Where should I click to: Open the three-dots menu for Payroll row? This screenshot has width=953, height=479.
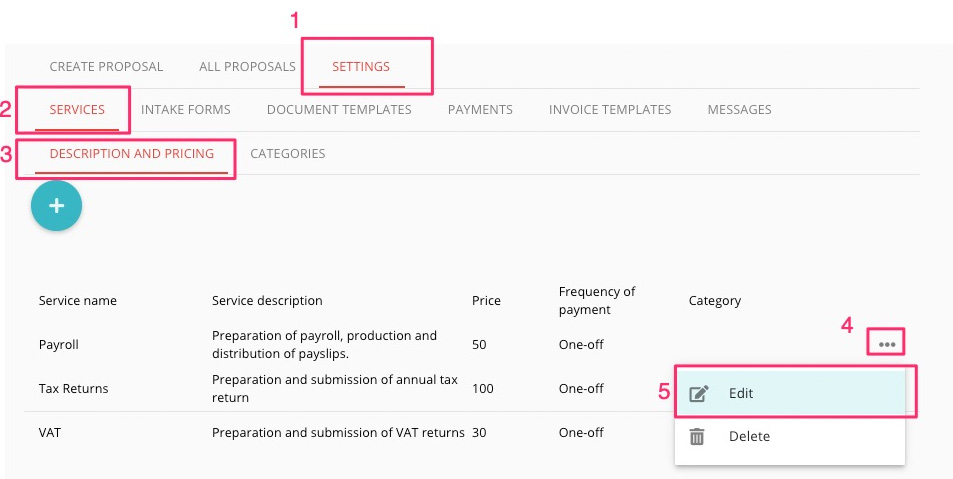pos(887,345)
